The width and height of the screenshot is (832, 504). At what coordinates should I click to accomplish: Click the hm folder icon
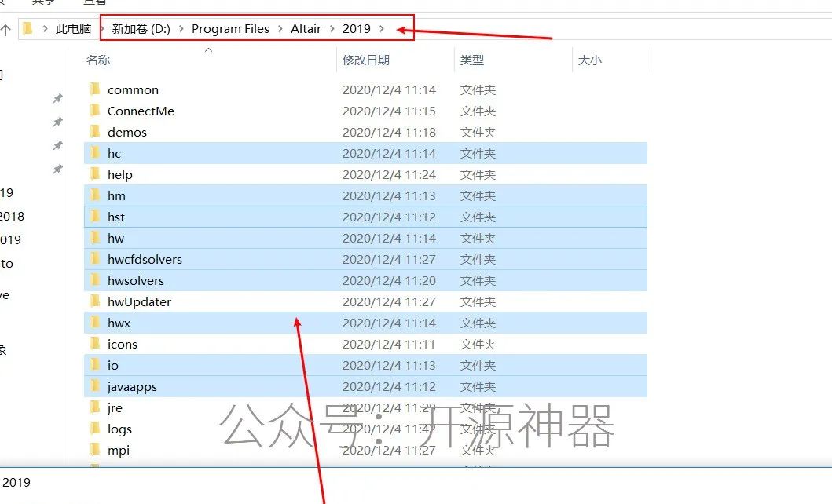point(95,195)
